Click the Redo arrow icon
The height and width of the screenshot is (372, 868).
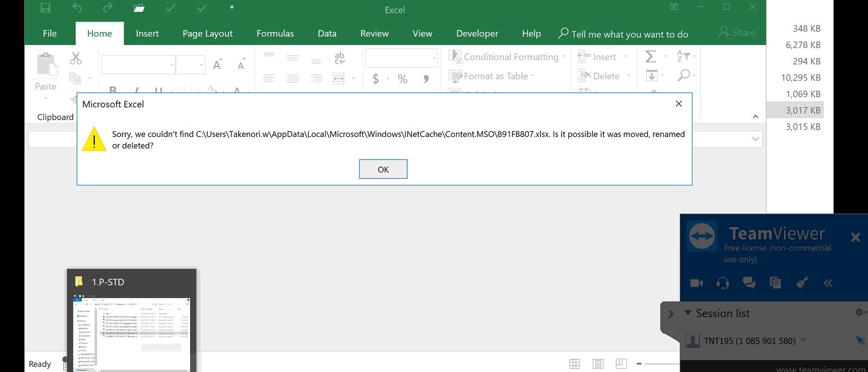click(108, 8)
